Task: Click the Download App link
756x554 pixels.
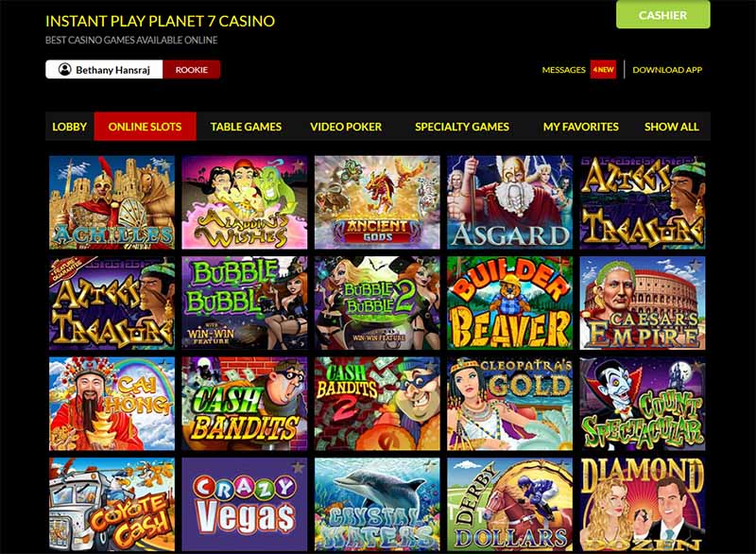Action: (x=667, y=69)
